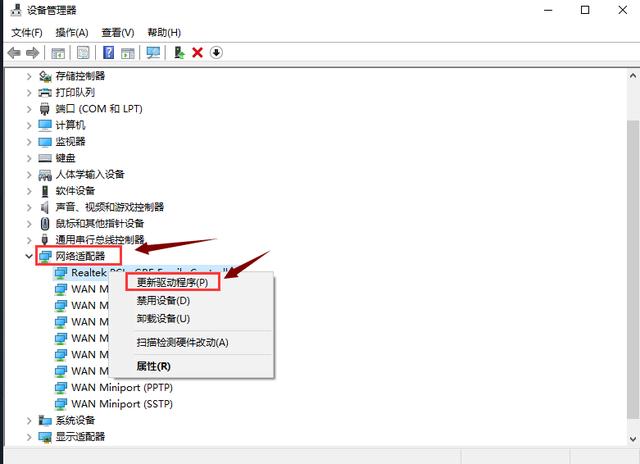
Task: Expand the 打印队列 node
Action: tap(29, 93)
